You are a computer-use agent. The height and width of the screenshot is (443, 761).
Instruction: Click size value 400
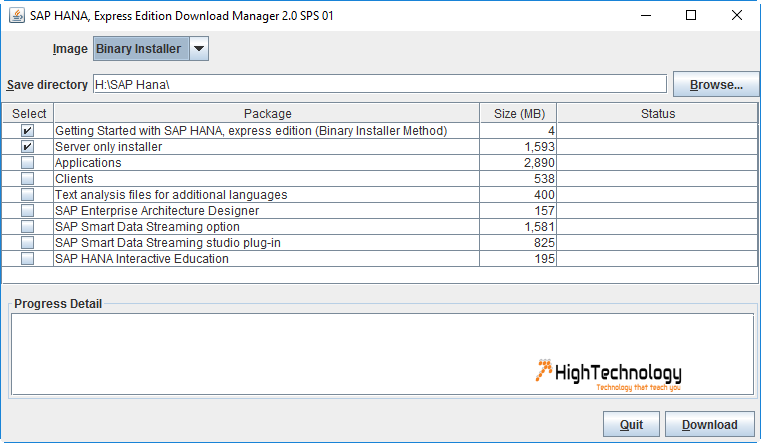(x=544, y=195)
